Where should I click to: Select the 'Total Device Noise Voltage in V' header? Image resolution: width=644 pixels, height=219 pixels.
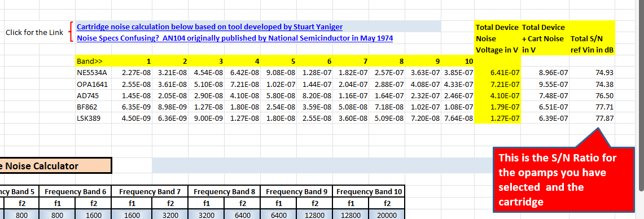(x=497, y=38)
